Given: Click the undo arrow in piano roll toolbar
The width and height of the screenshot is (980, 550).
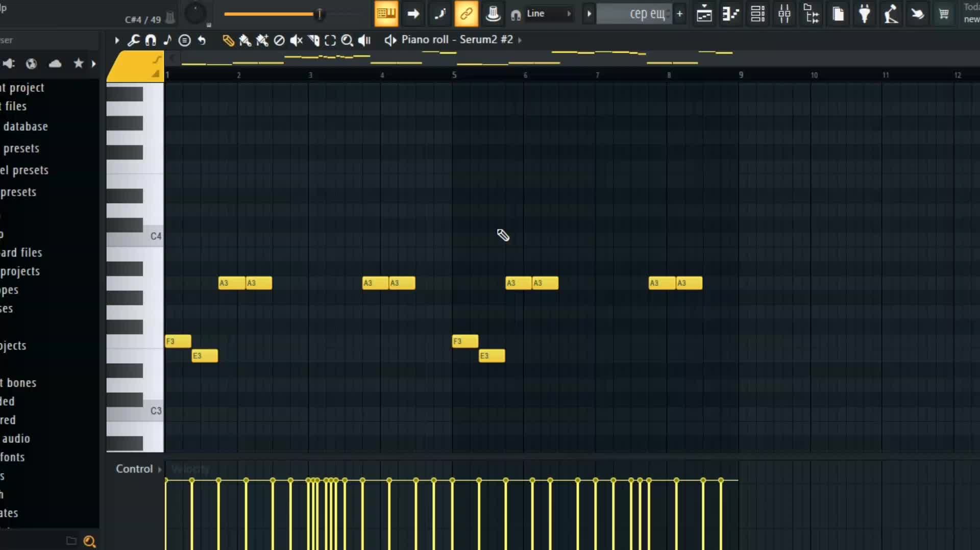Looking at the screenshot, I should tap(202, 40).
